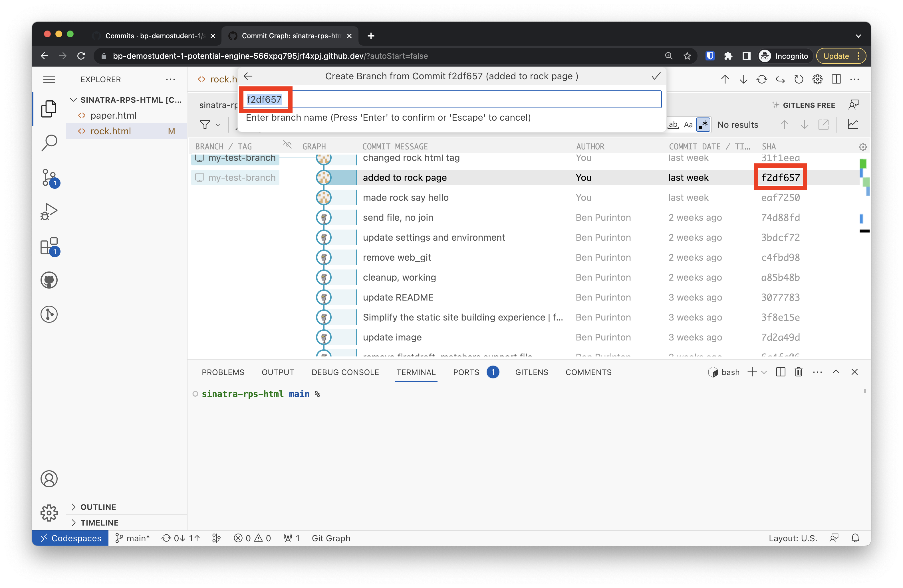Switch to the GITLENS panel tab

point(531,372)
